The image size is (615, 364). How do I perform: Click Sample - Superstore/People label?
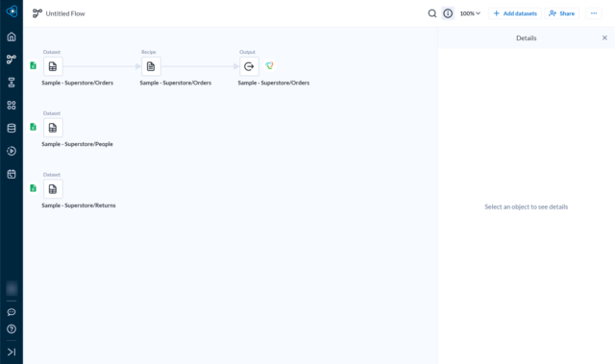77,144
